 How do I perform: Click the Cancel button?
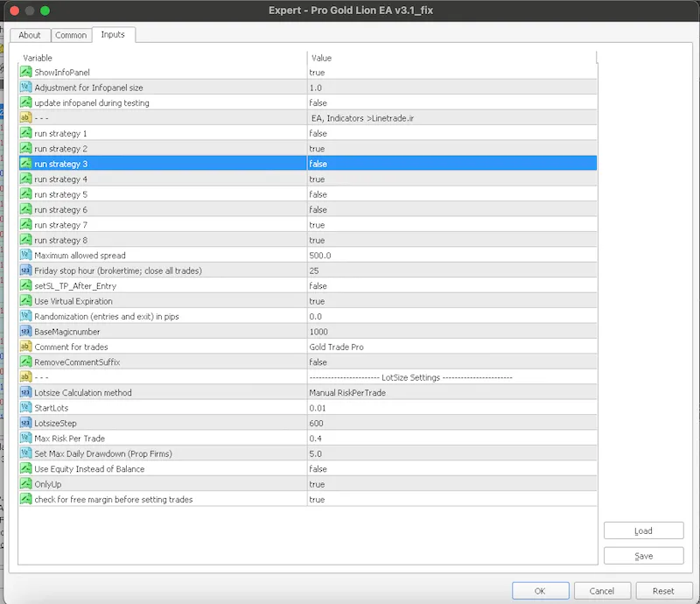(602, 591)
